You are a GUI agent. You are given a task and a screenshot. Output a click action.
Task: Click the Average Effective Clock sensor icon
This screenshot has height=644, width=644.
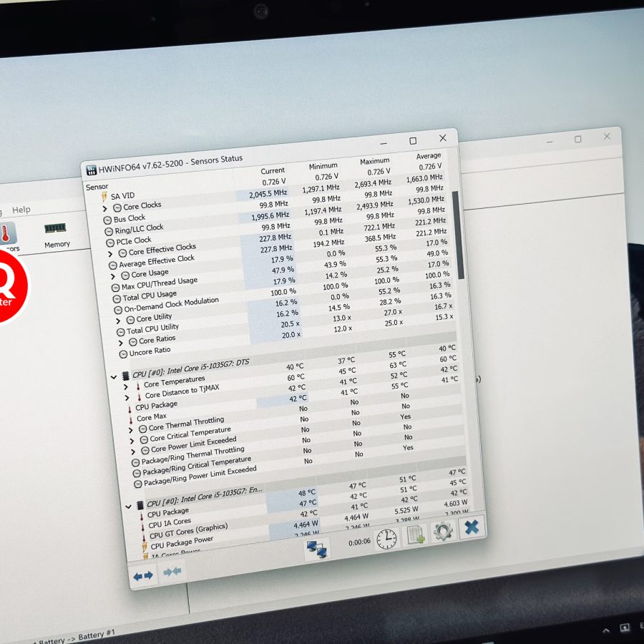(113, 265)
